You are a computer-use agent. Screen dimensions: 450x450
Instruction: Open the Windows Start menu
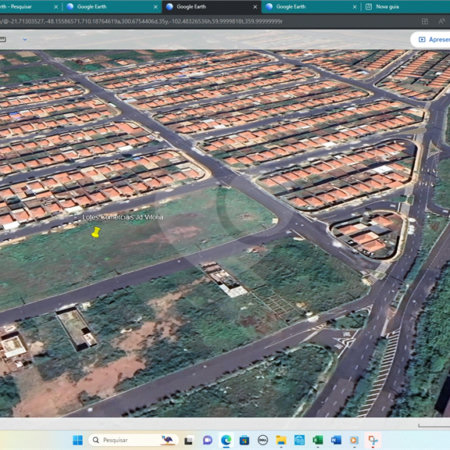pyautogui.click(x=78, y=440)
